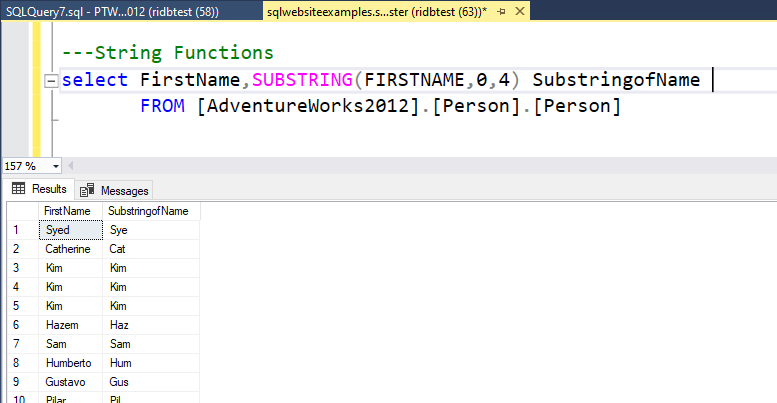Image resolution: width=777 pixels, height=403 pixels.
Task: Switch to the SQLQuery7.sql tab
Action: click(112, 11)
